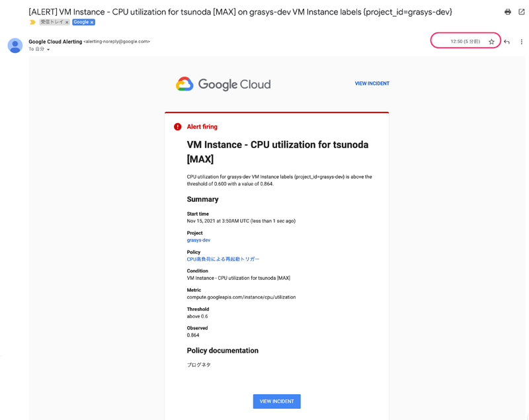Print this alert email
The height and width of the screenshot is (420, 529).
(508, 12)
